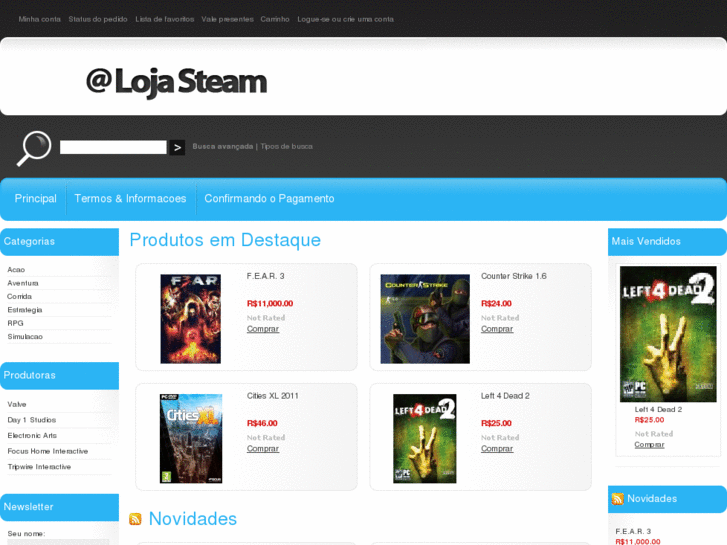Open Counter Strike 1.6 product title
The image size is (727, 545).
(514, 276)
